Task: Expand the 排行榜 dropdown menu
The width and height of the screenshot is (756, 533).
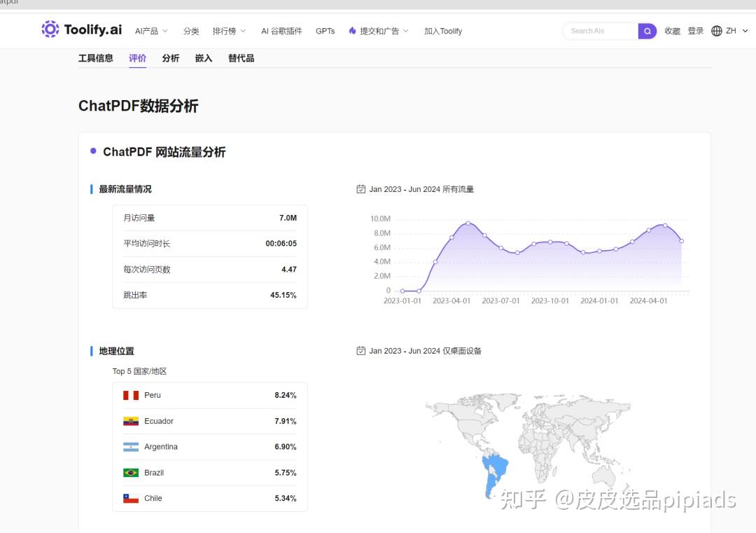Action: pos(229,31)
